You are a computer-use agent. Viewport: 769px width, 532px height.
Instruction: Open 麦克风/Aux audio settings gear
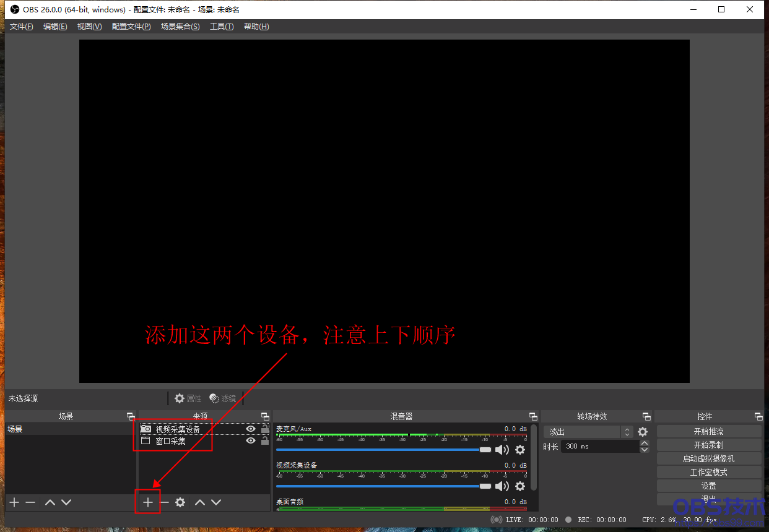coord(520,450)
